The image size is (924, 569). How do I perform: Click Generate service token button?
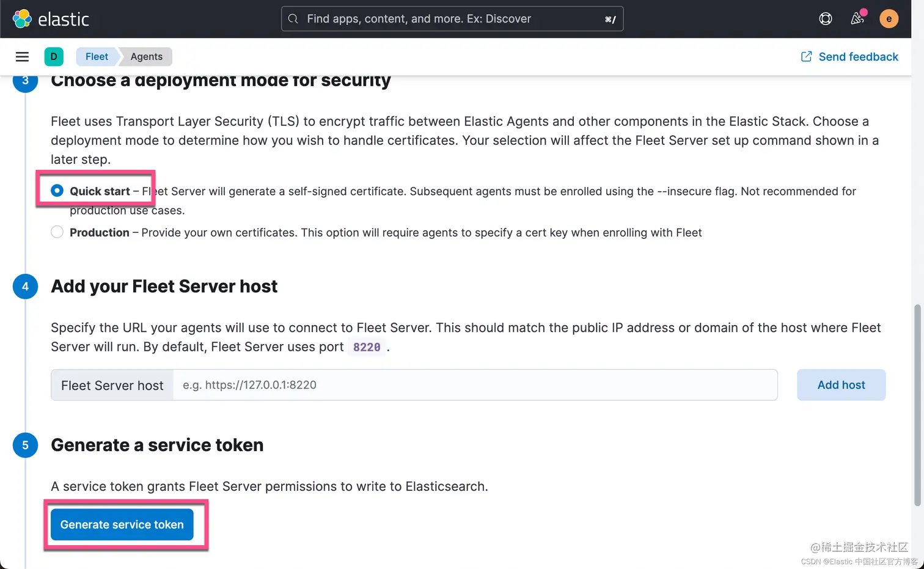point(122,524)
